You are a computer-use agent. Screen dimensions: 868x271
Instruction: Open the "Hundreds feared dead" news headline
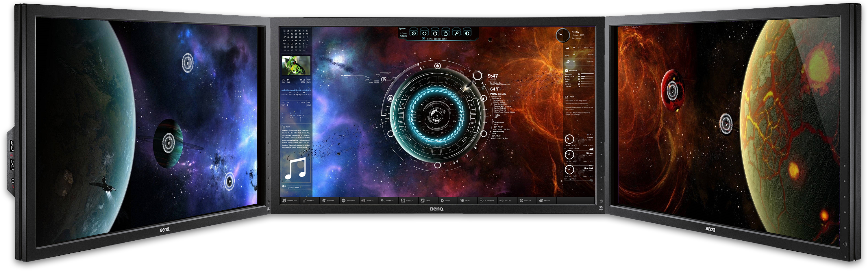pos(295,130)
